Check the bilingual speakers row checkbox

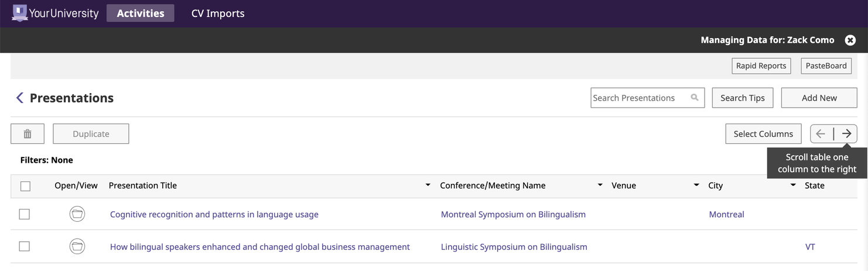24,246
